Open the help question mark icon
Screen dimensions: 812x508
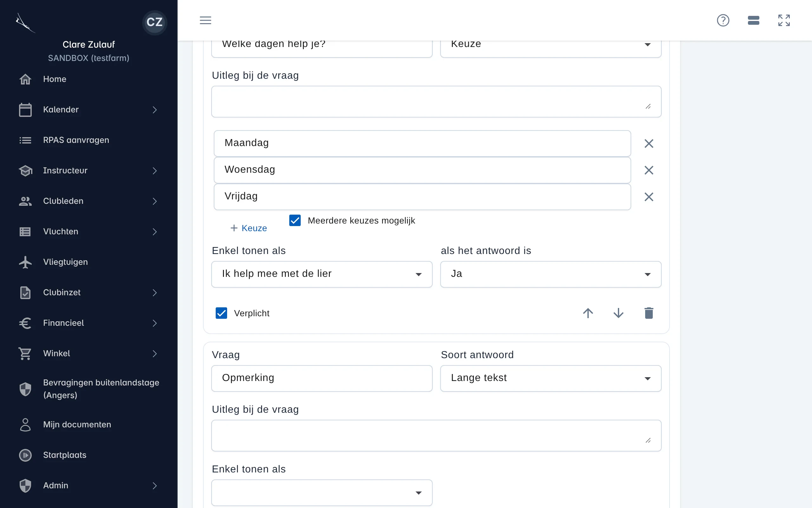coord(723,20)
